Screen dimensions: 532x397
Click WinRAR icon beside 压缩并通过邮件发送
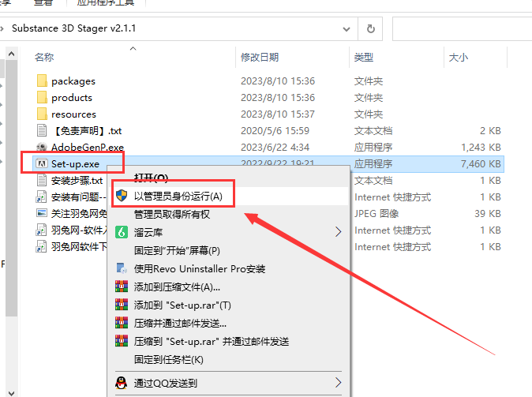(122, 323)
